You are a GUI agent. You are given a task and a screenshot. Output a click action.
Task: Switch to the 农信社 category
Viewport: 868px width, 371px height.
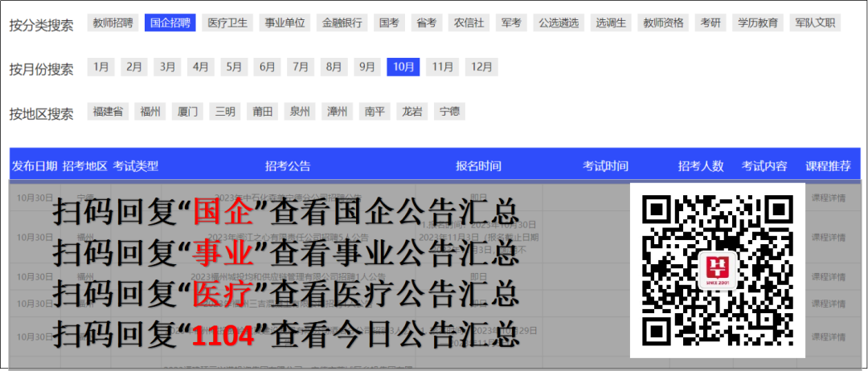point(469,22)
